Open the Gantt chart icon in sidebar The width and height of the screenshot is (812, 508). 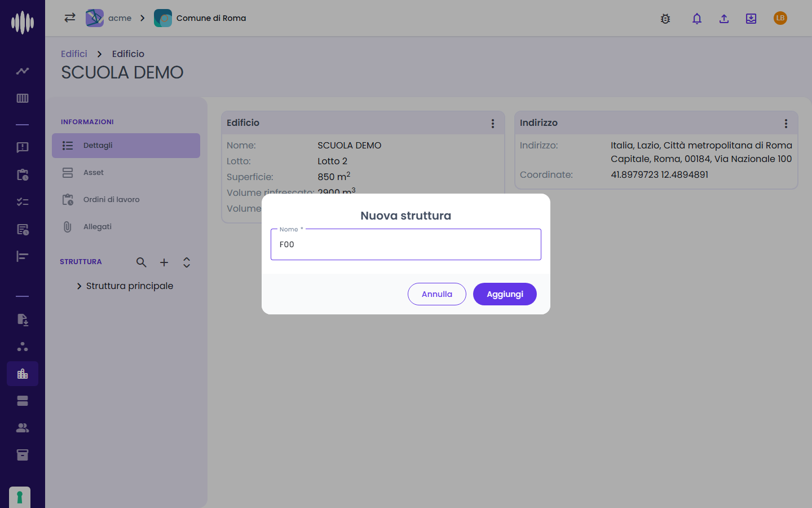pos(23,256)
